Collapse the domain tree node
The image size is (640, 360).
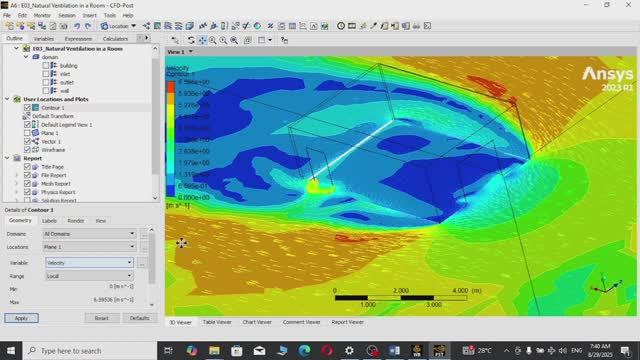coord(26,57)
